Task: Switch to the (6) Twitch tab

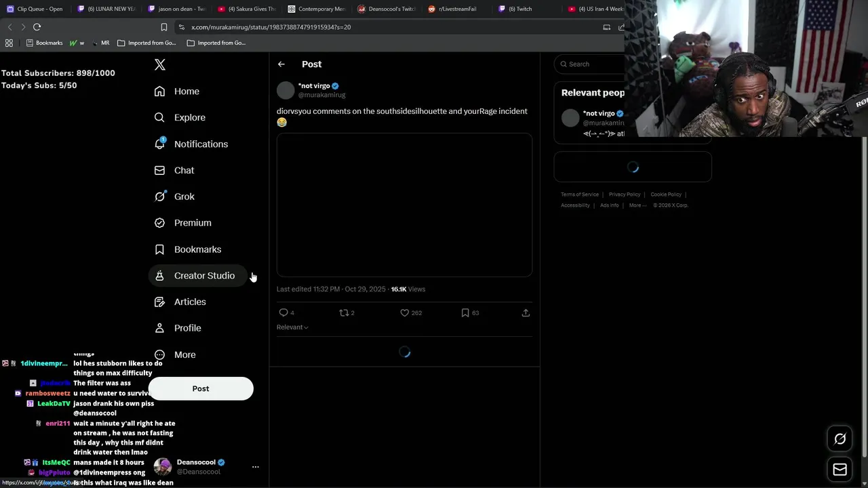Action: (527, 9)
